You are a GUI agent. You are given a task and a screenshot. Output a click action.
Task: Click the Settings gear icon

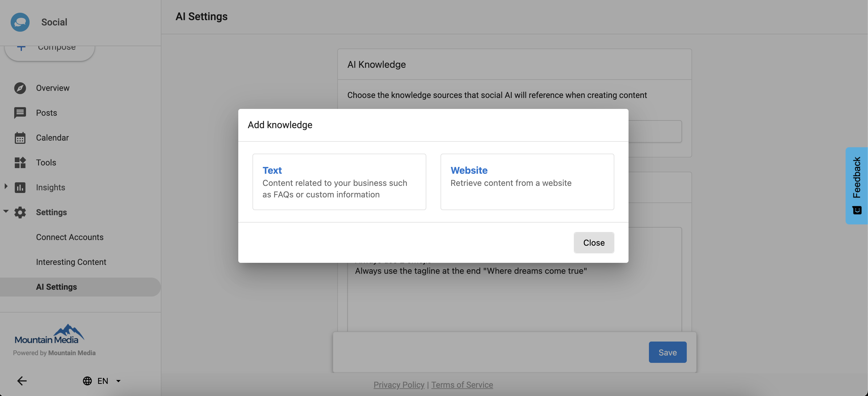pyautogui.click(x=20, y=213)
